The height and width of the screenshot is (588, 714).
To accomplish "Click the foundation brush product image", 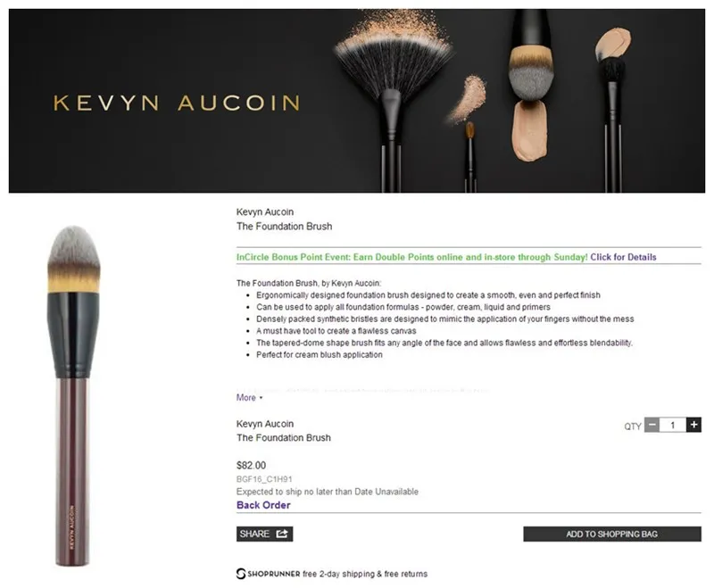I will (73, 396).
